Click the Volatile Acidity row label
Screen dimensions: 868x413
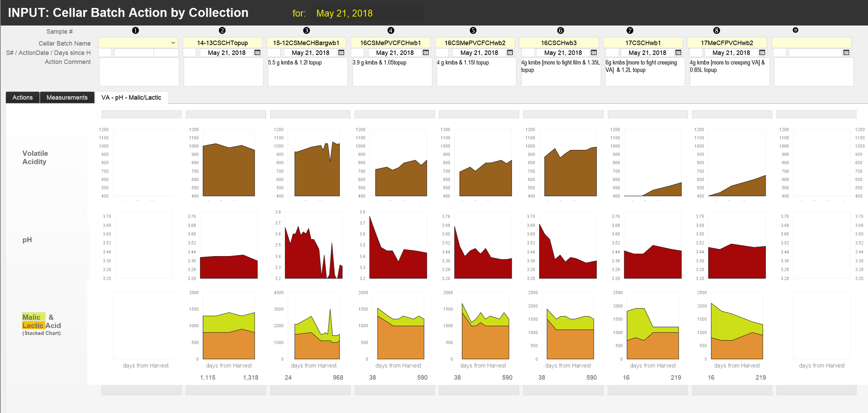pos(35,158)
